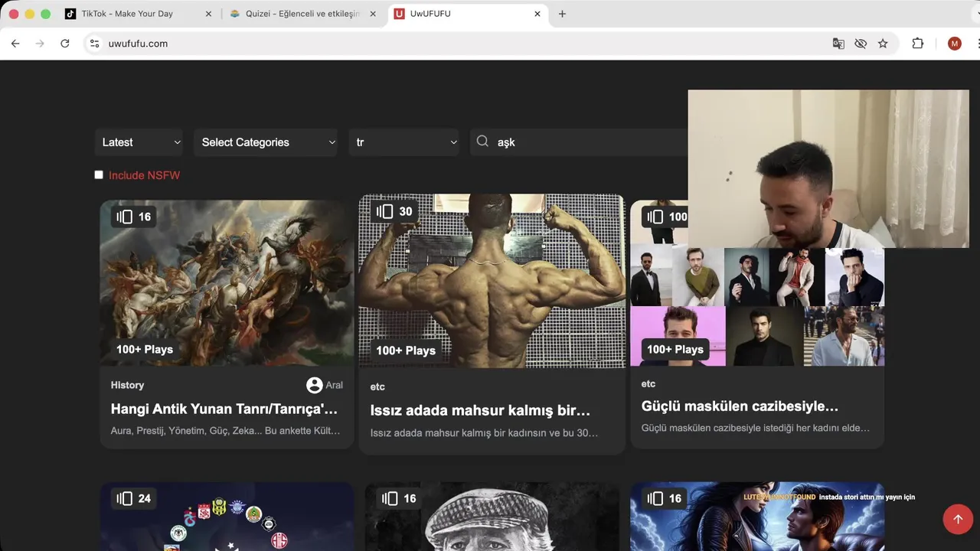Click the 30 count badge on bodybuilder card

coord(395,211)
